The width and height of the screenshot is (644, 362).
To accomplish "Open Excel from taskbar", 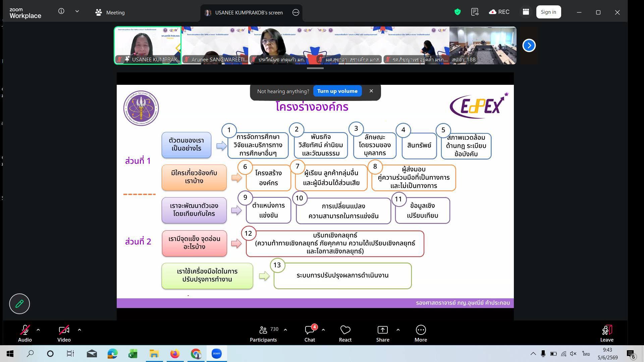I will pos(133,354).
